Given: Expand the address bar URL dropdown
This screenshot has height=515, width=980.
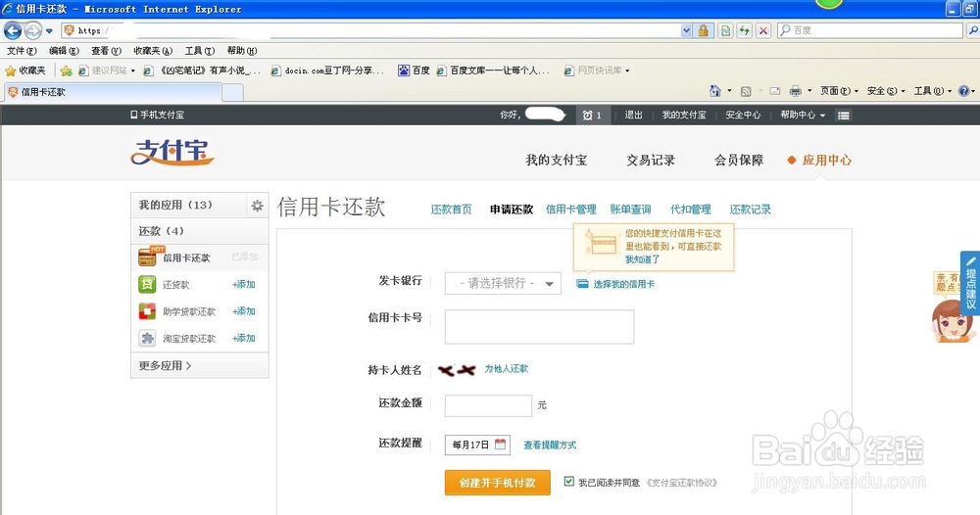Looking at the screenshot, I should point(686,30).
